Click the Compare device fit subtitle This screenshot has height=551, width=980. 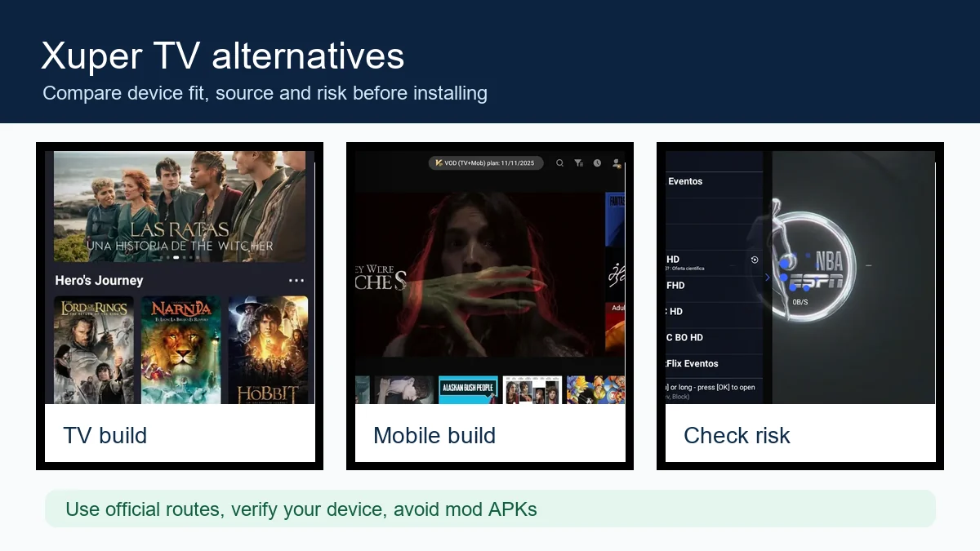point(265,93)
